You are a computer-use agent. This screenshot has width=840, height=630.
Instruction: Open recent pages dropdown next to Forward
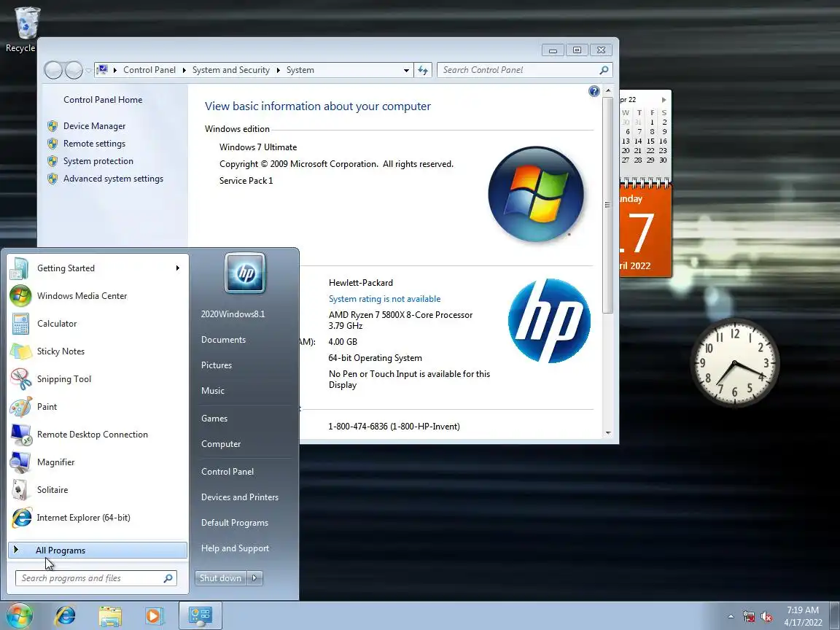(88, 71)
